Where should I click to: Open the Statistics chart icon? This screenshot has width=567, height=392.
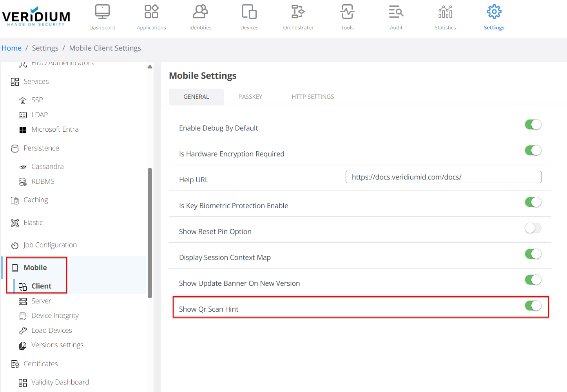445,12
